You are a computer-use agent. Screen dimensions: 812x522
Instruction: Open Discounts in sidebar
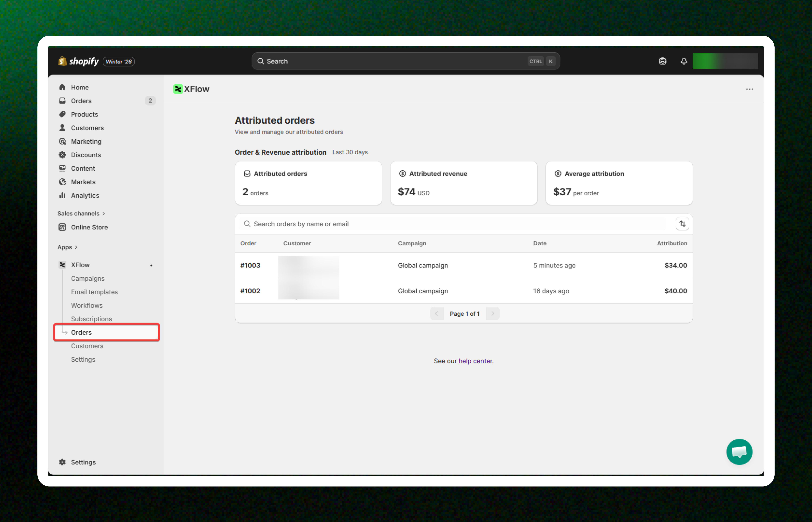point(86,155)
